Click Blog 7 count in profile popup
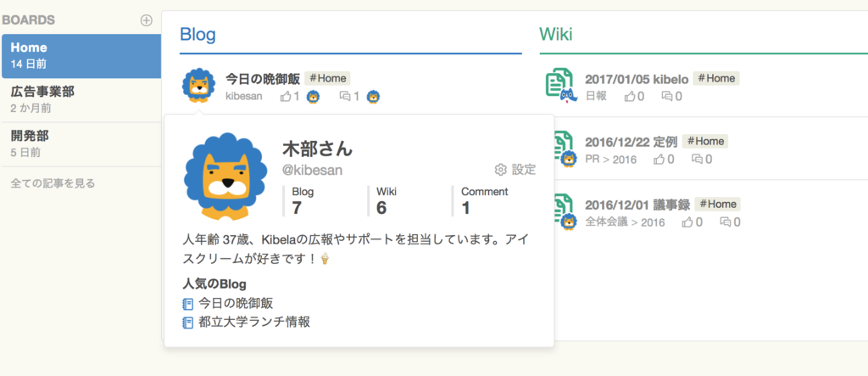Image resolution: width=868 pixels, height=376 pixels. point(303,201)
